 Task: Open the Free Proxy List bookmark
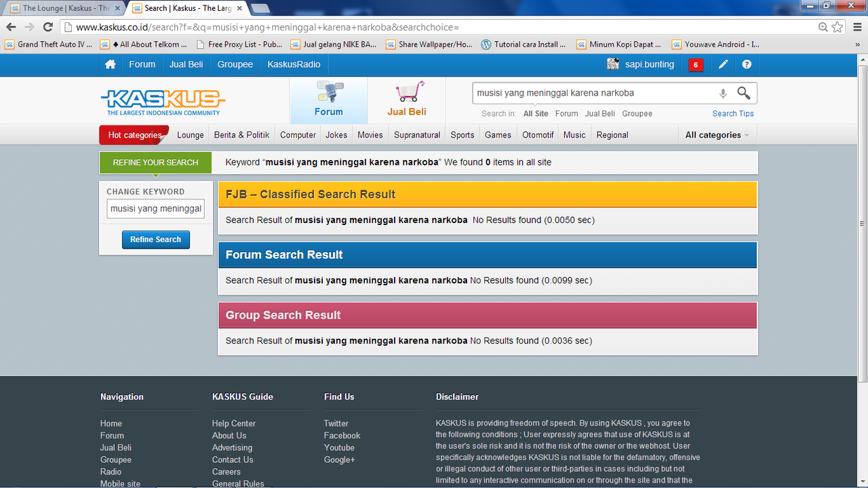(239, 45)
